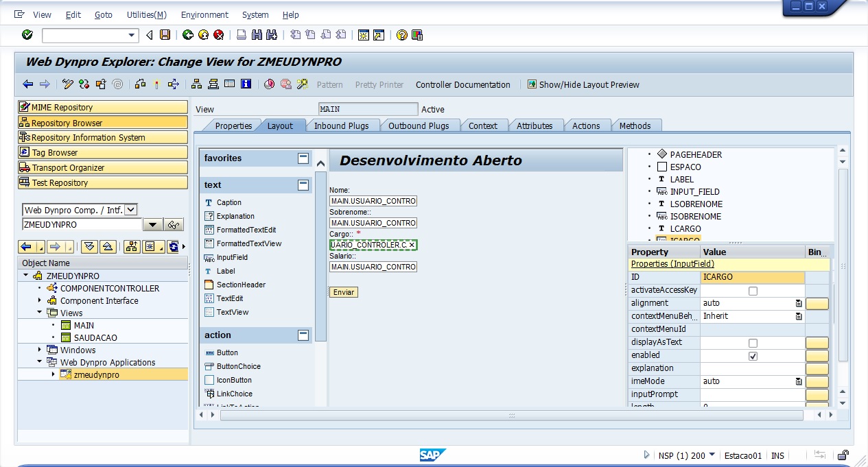The image size is (868, 467).
Task: Click the Repository Browser button
Action: point(102,123)
